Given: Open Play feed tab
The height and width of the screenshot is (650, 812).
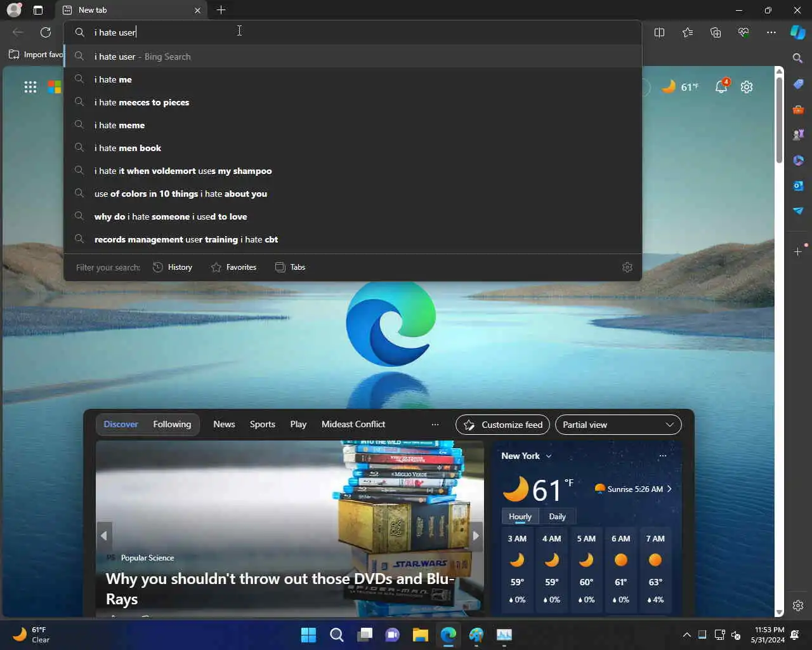Looking at the screenshot, I should coord(298,424).
